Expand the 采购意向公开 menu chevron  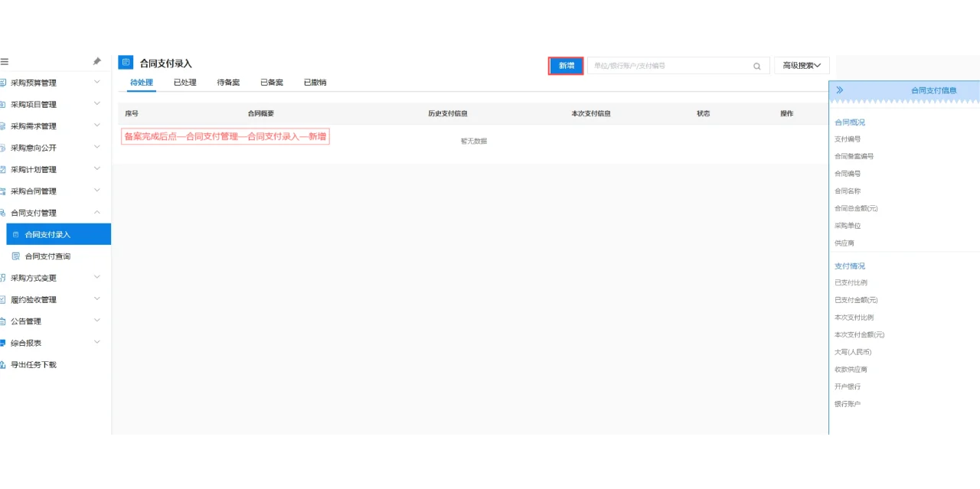(x=97, y=147)
